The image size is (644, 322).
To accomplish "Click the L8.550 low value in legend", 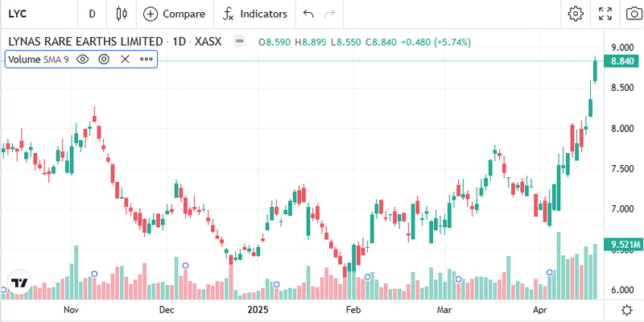I will (x=346, y=42).
